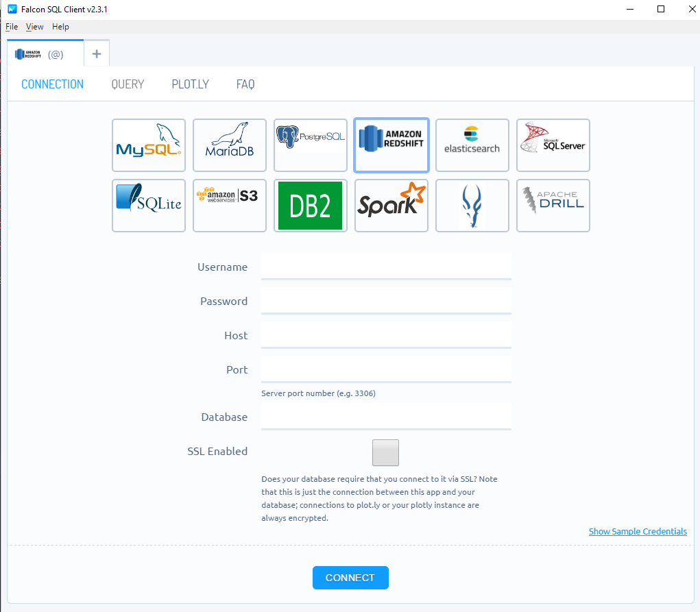Choose Elasticsearch as the data source
This screenshot has height=612, width=700.
click(472, 145)
